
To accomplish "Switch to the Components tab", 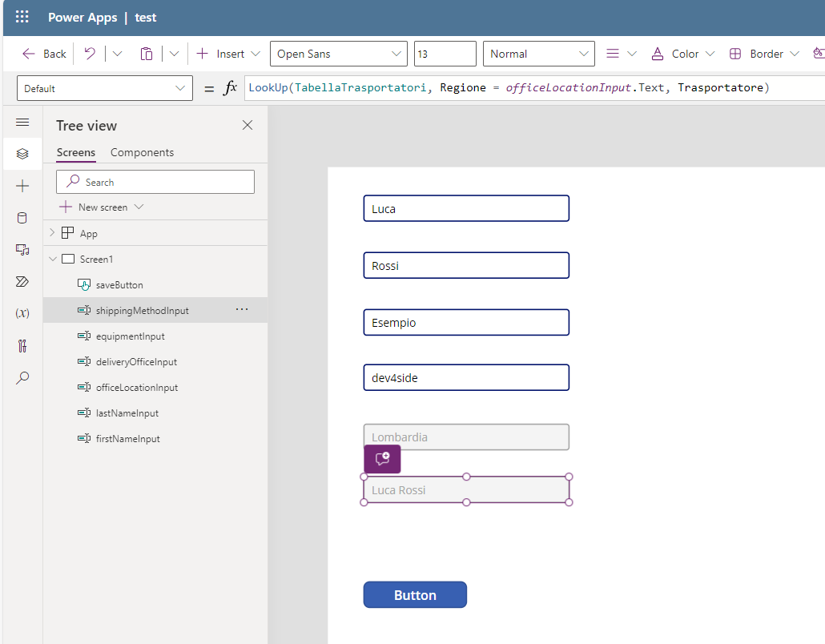I will point(142,152).
